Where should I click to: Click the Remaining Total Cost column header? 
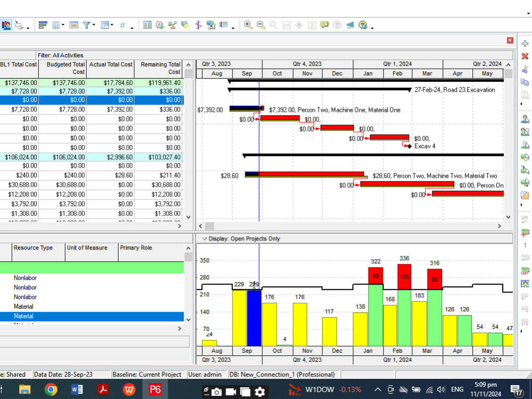pyautogui.click(x=159, y=68)
